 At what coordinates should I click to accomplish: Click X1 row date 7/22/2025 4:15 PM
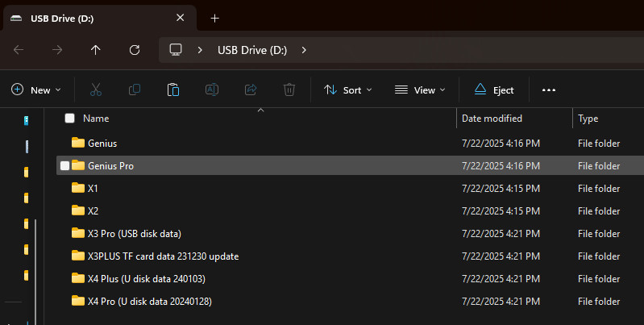click(501, 189)
